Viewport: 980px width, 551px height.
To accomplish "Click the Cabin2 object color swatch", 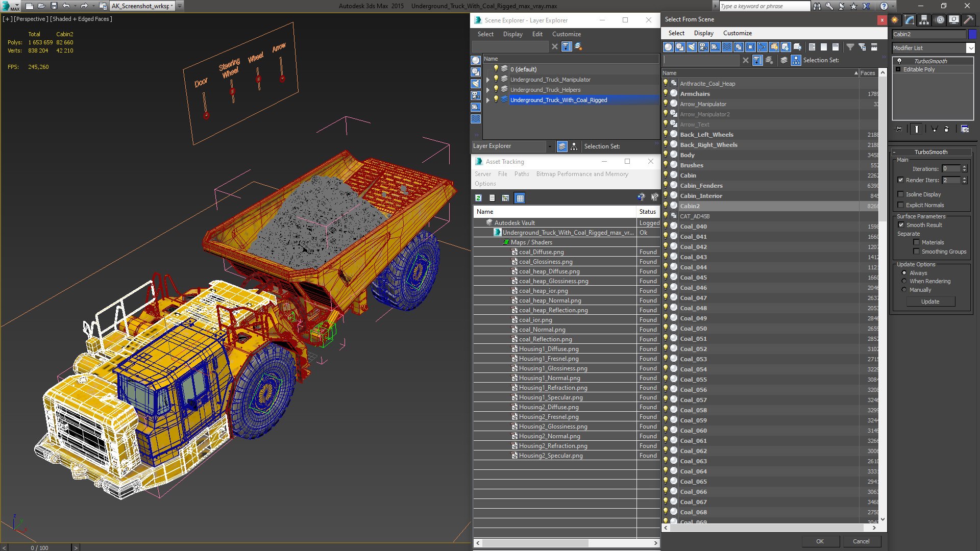I will pyautogui.click(x=972, y=34).
